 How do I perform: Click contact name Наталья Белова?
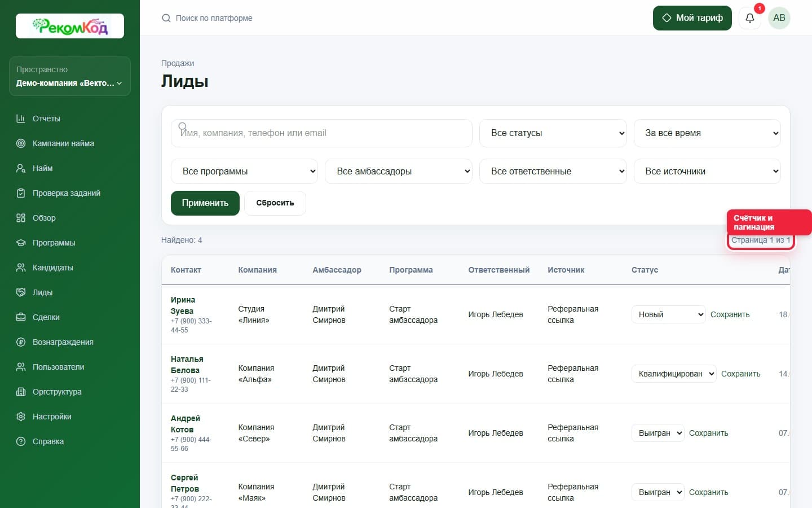click(x=187, y=365)
